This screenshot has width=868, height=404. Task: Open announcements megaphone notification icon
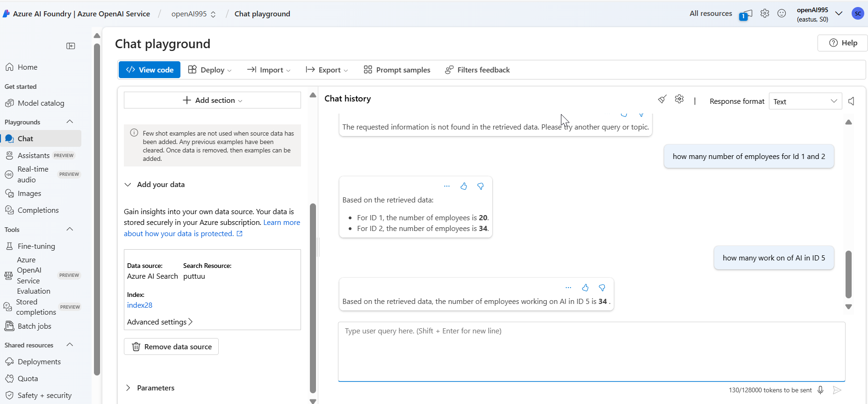pyautogui.click(x=746, y=14)
